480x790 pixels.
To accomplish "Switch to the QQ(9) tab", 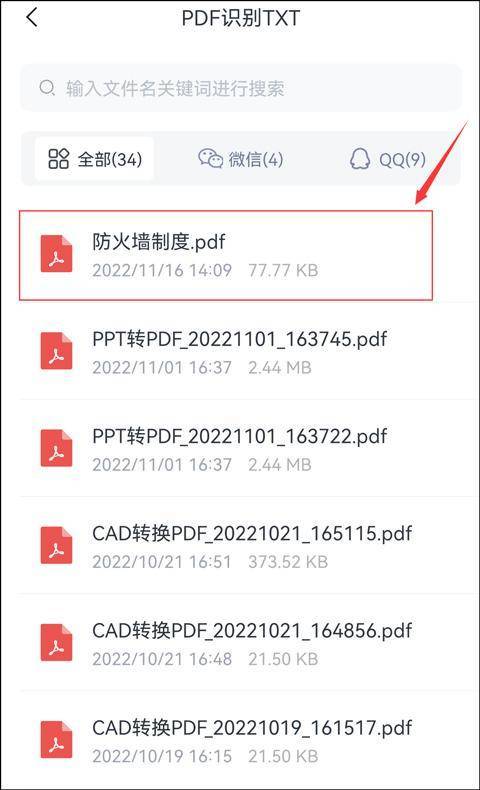I will click(387, 159).
